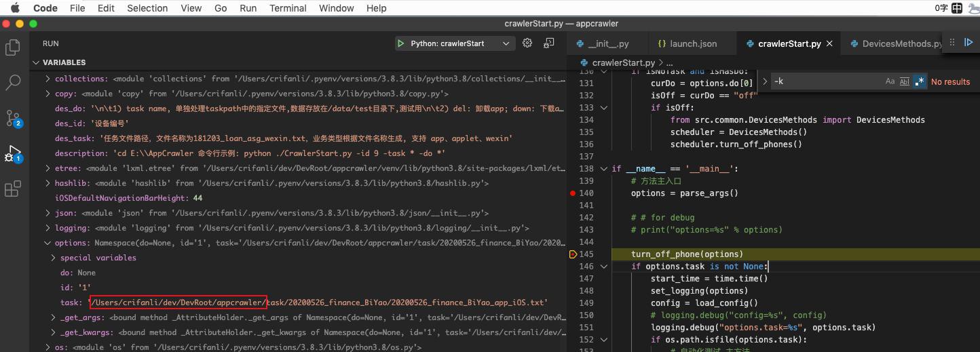
Task: Open the View menu
Action: point(191,8)
